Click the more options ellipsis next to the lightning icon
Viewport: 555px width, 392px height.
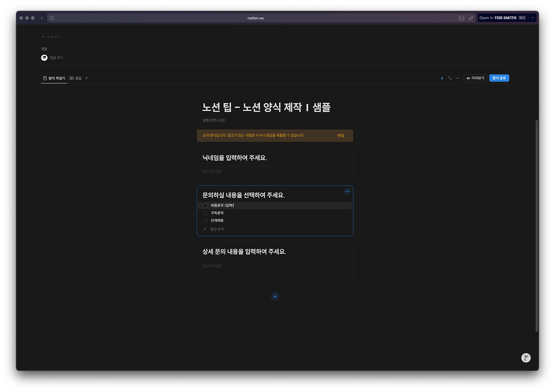coord(457,78)
